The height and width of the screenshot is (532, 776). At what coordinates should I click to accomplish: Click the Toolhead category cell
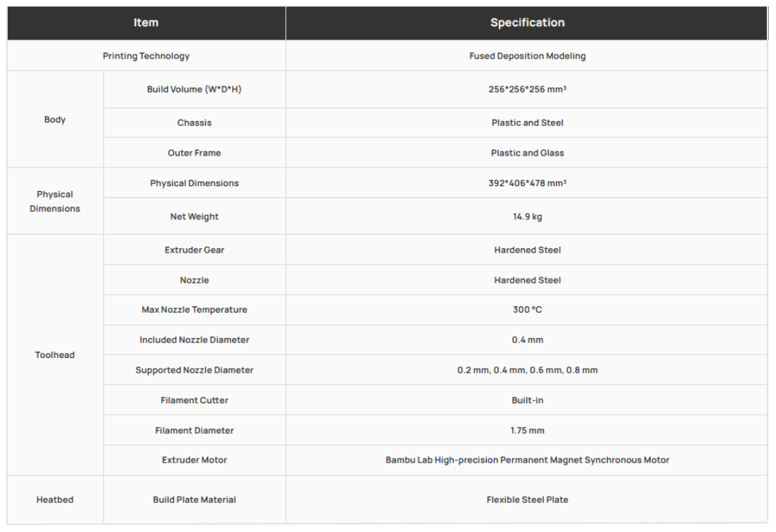(54, 355)
